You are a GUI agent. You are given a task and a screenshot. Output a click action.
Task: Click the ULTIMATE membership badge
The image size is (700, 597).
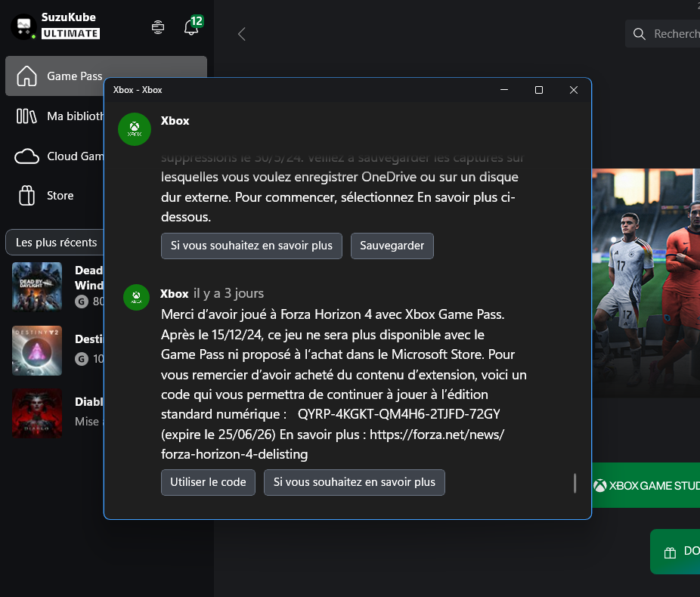pos(70,33)
